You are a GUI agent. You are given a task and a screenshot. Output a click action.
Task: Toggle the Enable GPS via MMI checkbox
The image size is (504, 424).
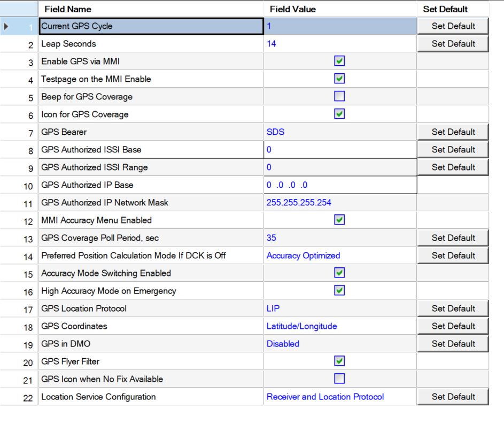(x=339, y=61)
